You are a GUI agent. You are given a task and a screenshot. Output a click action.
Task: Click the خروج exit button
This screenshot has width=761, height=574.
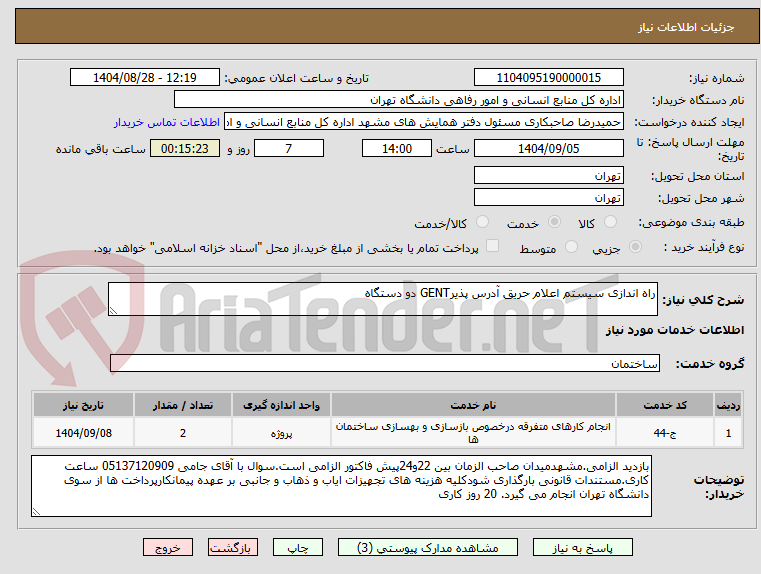pyautogui.click(x=168, y=547)
